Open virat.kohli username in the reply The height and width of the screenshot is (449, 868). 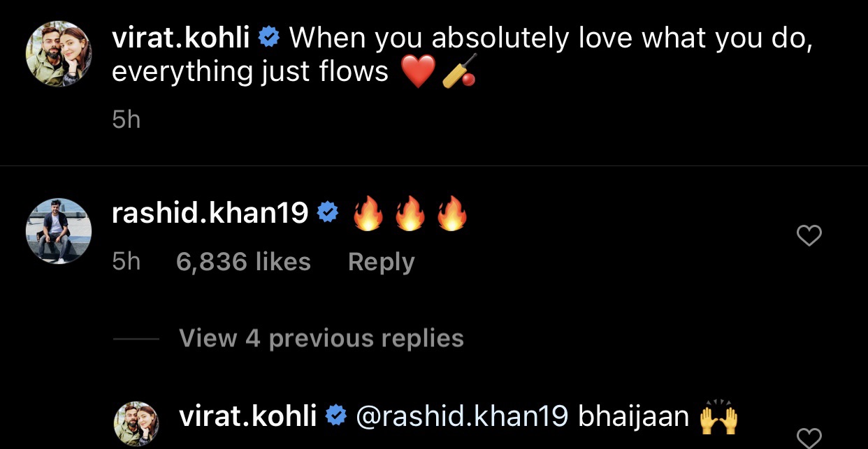click(x=248, y=417)
